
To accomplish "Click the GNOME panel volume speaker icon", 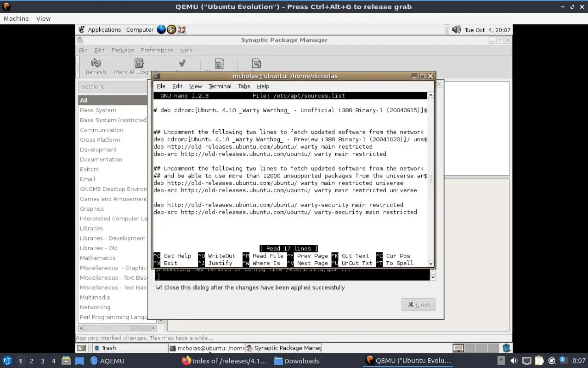I will [x=456, y=29].
